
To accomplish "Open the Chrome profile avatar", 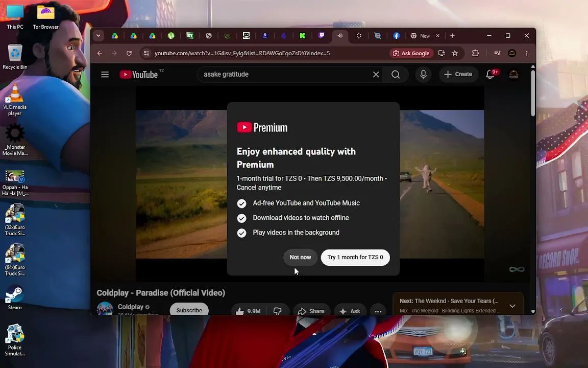I will (x=512, y=53).
